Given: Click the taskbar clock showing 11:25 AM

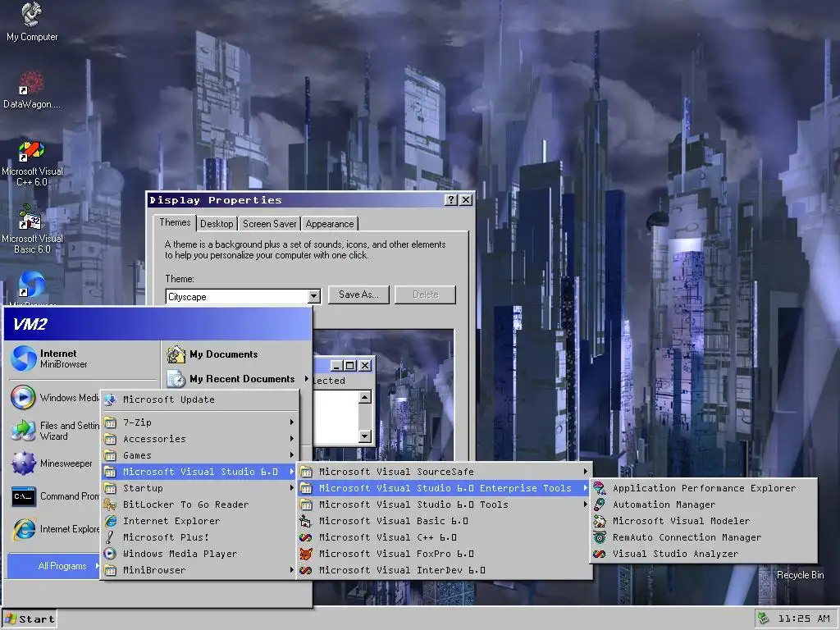Looking at the screenshot, I should click(x=804, y=619).
